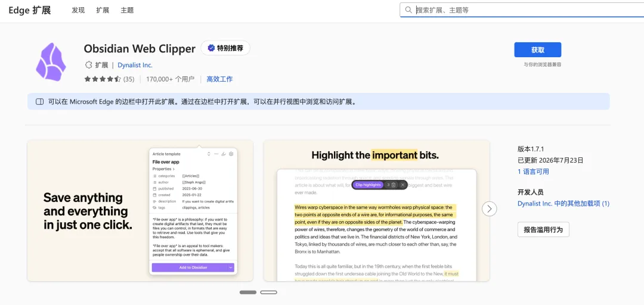Click the up-down chevron beside Article template
Viewport: 644px width, 305px height.
209,154
